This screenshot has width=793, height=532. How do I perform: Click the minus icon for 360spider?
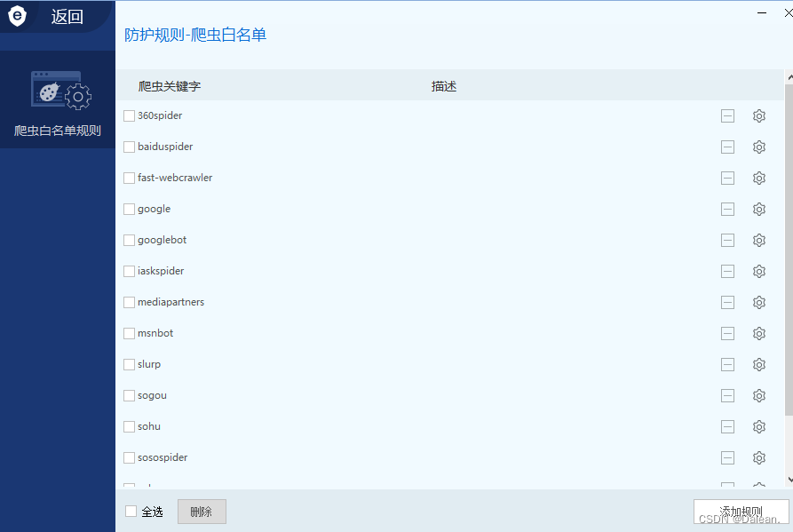pyautogui.click(x=727, y=115)
